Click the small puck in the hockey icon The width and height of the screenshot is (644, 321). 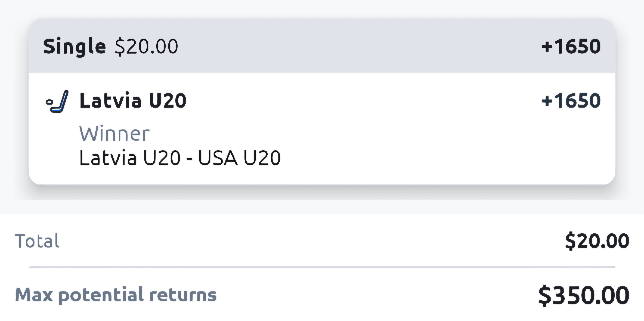(x=49, y=102)
